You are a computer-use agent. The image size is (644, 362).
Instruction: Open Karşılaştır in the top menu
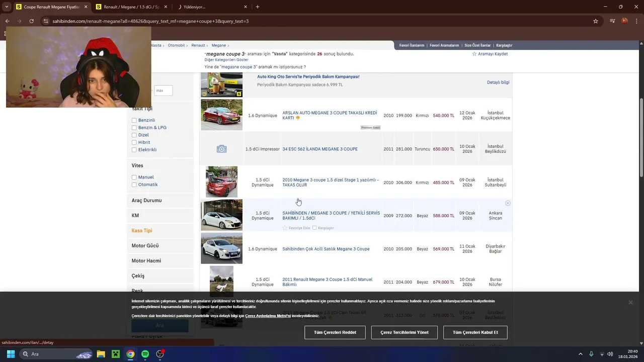pyautogui.click(x=504, y=45)
